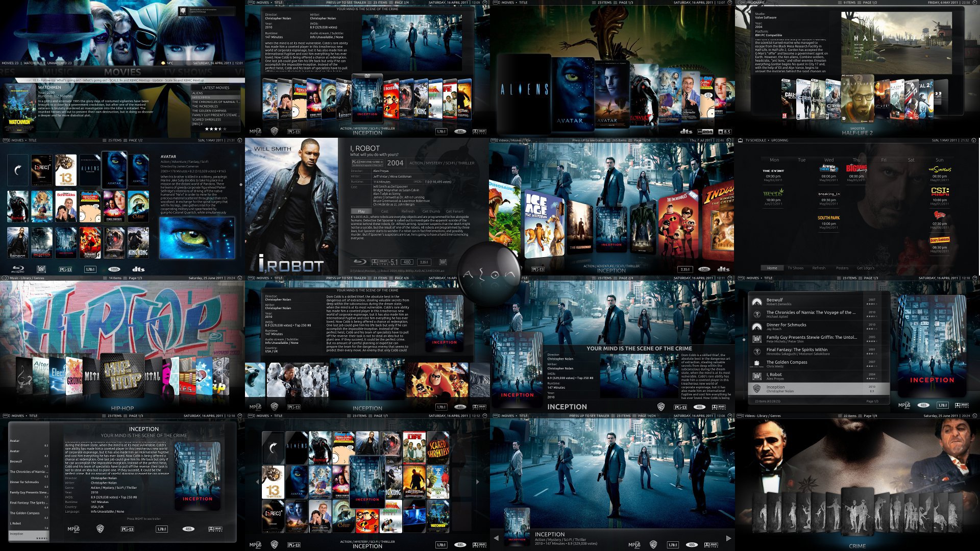This screenshot has height=551, width=980.
Task: Click The Simpsons logo under Sun
Action: pyautogui.click(x=939, y=169)
